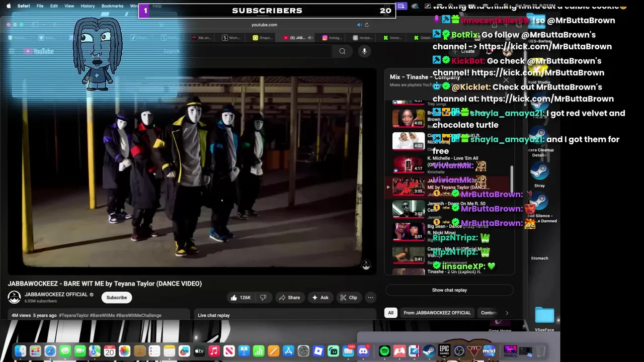The height and width of the screenshot is (362, 644).
Task: Open JABBAWOCKEEZ OFFICIAL channel avatar
Action: click(14, 297)
